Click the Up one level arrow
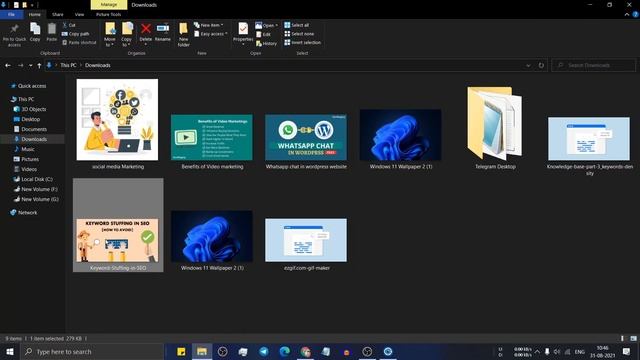The height and width of the screenshot is (360, 640). 39,65
